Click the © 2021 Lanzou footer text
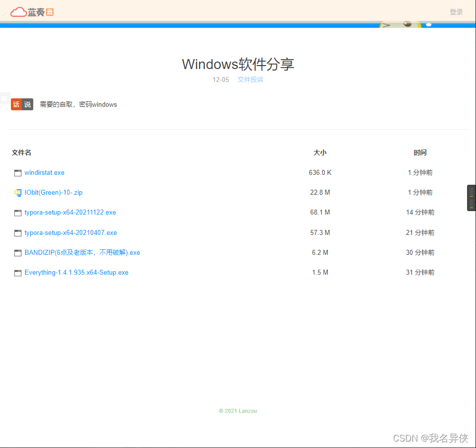Image resolution: width=476 pixels, height=448 pixels. 238,411
